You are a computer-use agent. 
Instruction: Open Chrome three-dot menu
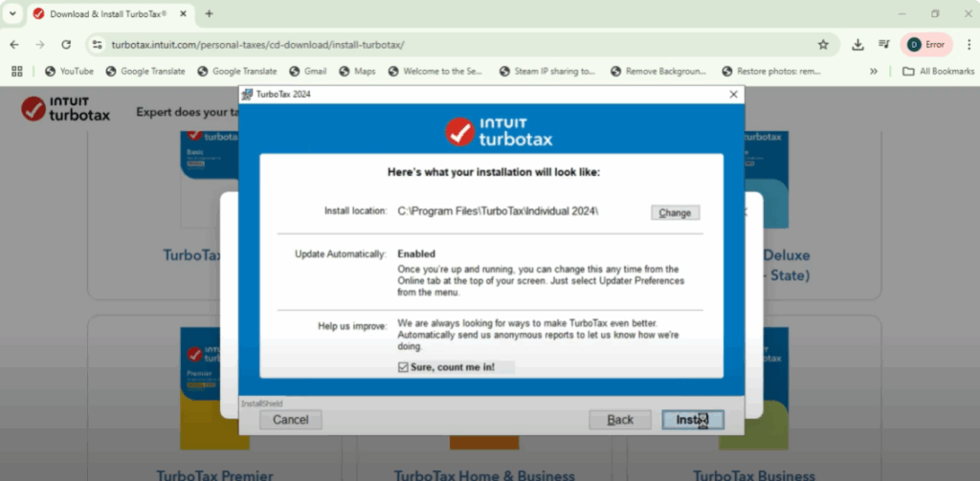pyautogui.click(x=969, y=45)
